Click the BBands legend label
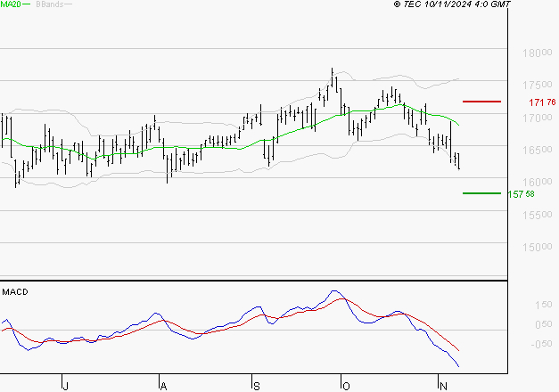This screenshot has width=559, height=392. (x=50, y=4)
